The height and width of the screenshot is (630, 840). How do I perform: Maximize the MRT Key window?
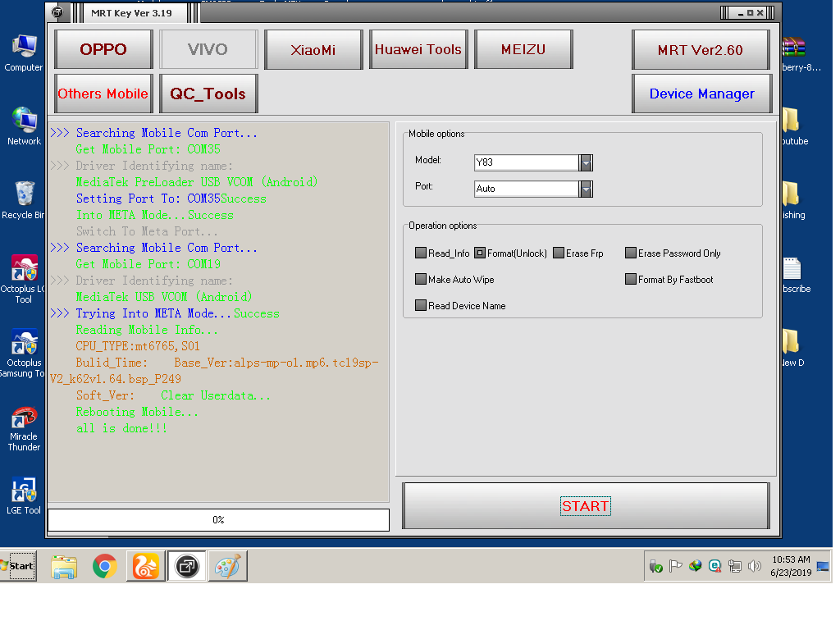(750, 13)
